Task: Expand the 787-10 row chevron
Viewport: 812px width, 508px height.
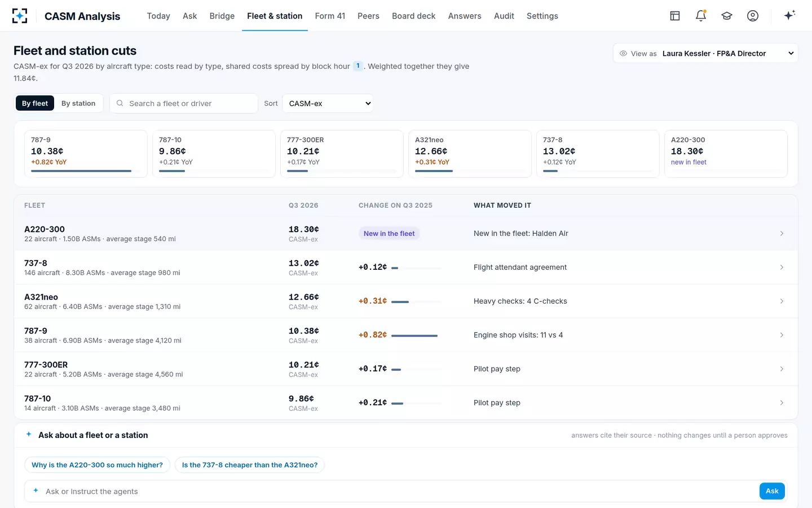Action: coord(782,403)
